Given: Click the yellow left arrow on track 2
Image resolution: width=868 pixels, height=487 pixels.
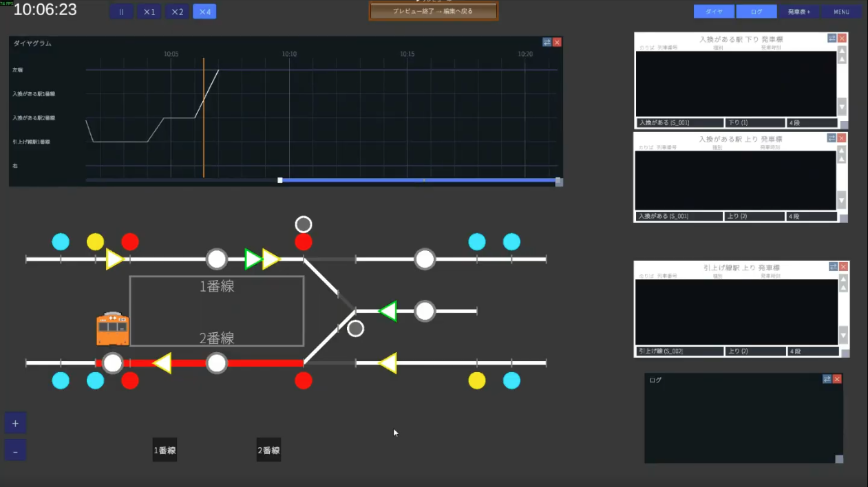Looking at the screenshot, I should (x=162, y=362).
